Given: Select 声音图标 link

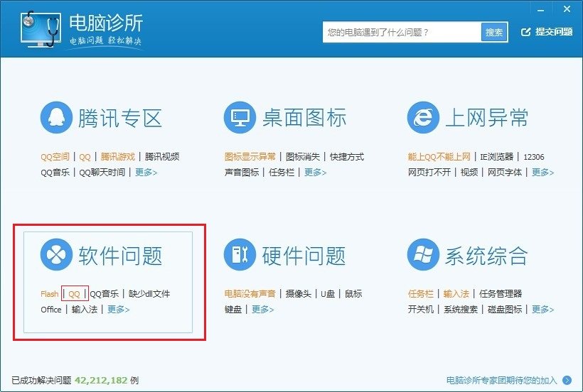Looking at the screenshot, I should click(x=242, y=173).
